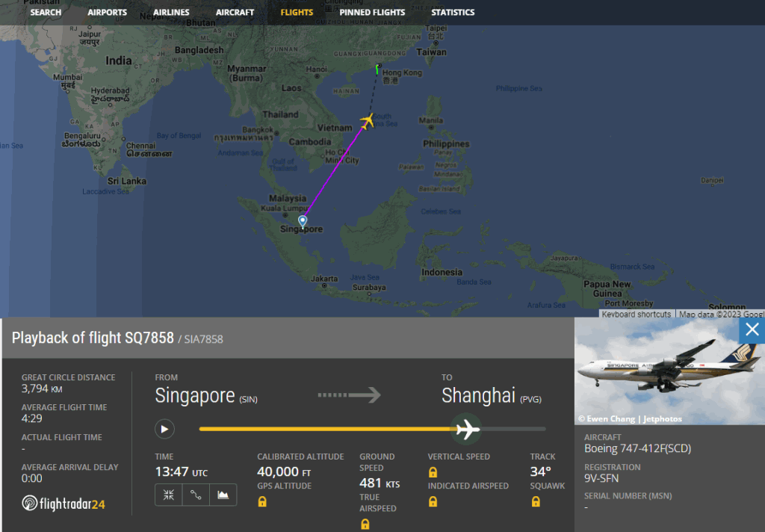Viewport: 765px width, 532px height.
Task: Toggle the flight route path icon
Action: pyautogui.click(x=196, y=495)
